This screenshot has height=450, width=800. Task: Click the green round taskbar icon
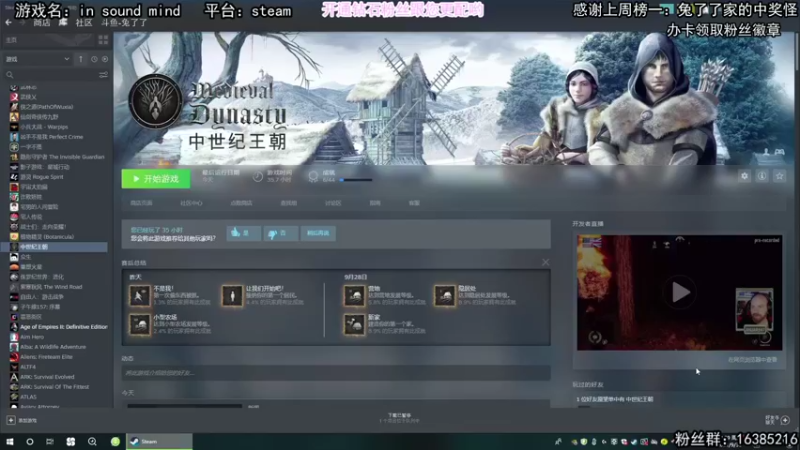pos(115,442)
